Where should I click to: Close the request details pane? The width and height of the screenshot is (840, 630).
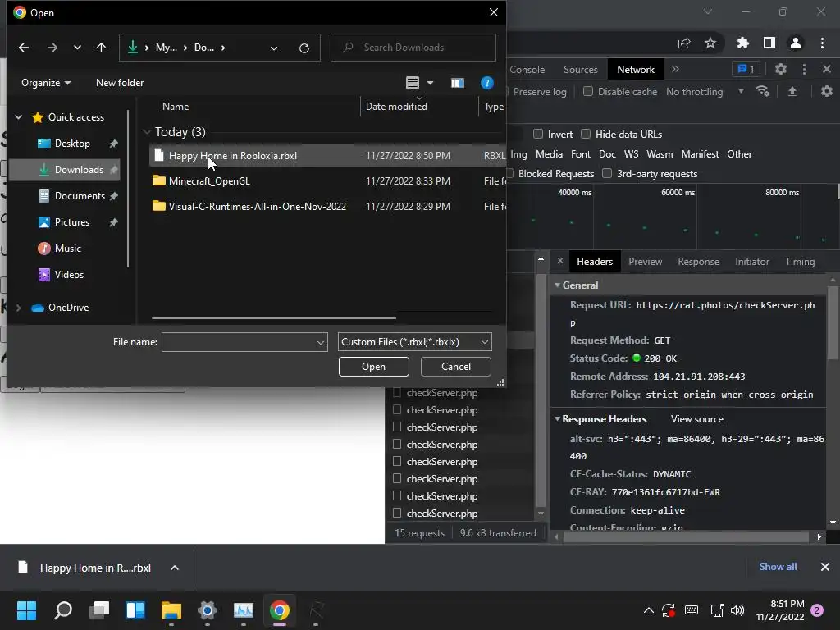pos(559,261)
